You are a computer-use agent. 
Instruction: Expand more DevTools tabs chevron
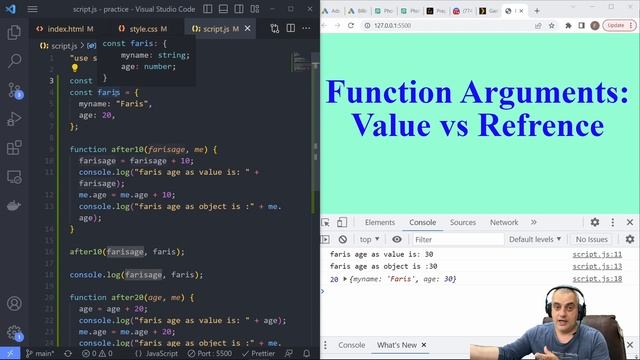[x=533, y=222]
